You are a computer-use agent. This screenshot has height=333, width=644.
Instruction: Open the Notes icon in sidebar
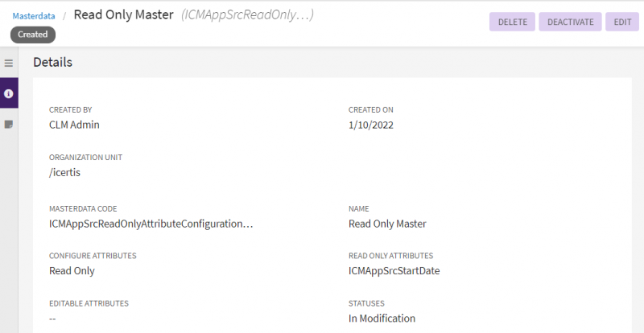pyautogui.click(x=9, y=125)
